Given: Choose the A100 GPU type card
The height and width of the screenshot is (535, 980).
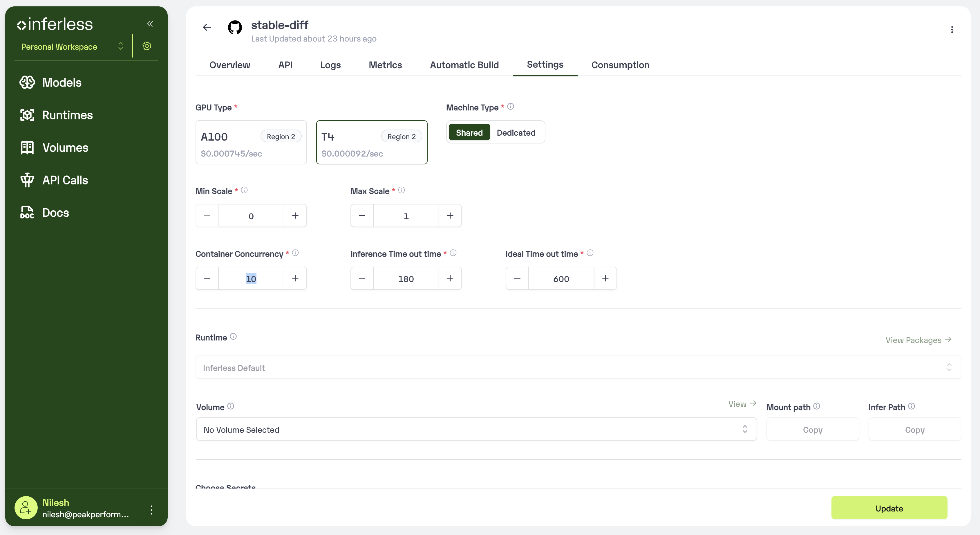Looking at the screenshot, I should 251,142.
